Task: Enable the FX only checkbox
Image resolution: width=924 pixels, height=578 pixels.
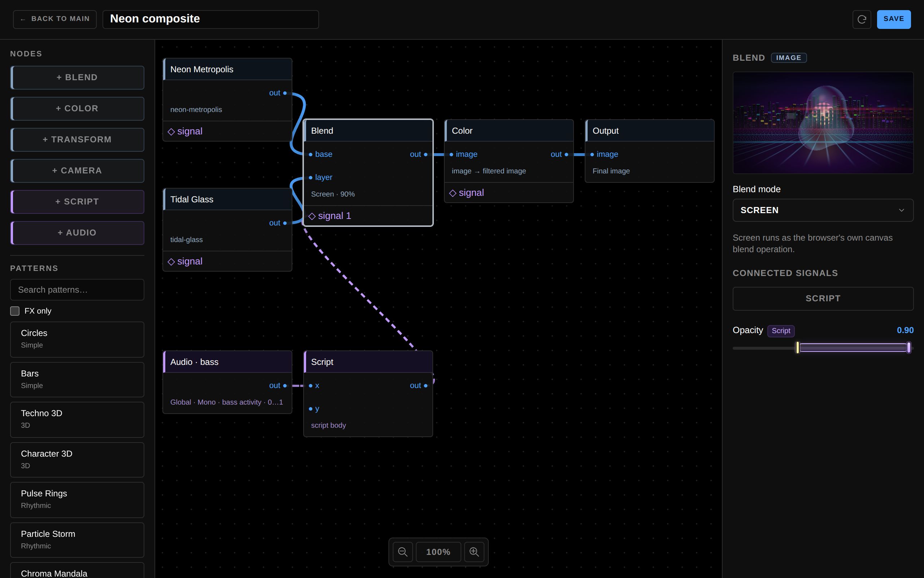Action: (x=15, y=311)
